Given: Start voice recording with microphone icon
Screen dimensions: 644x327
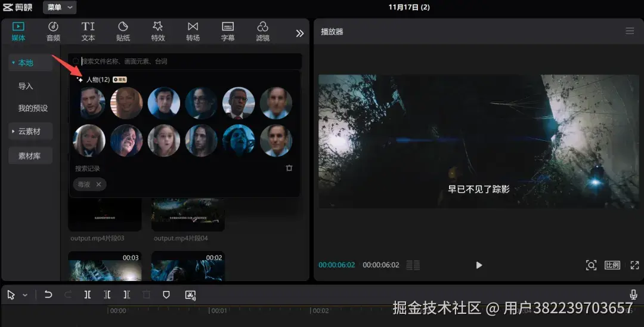Looking at the screenshot, I should (633, 294).
